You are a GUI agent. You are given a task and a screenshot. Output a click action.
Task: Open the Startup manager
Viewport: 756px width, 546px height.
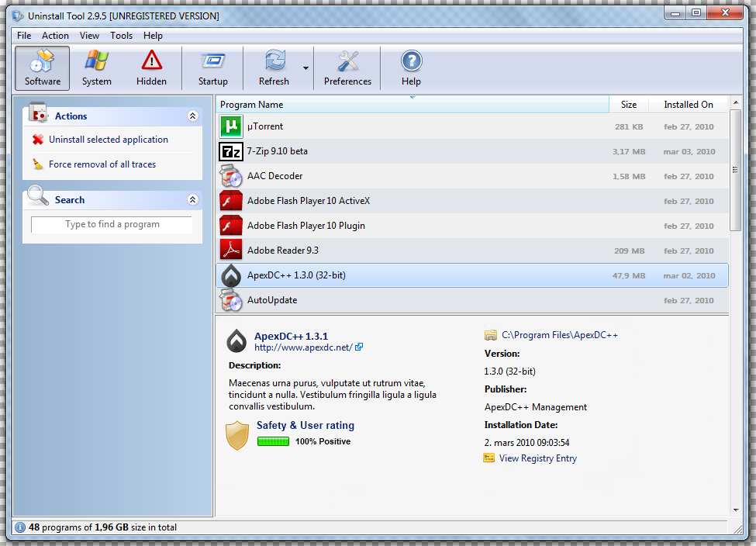click(212, 68)
